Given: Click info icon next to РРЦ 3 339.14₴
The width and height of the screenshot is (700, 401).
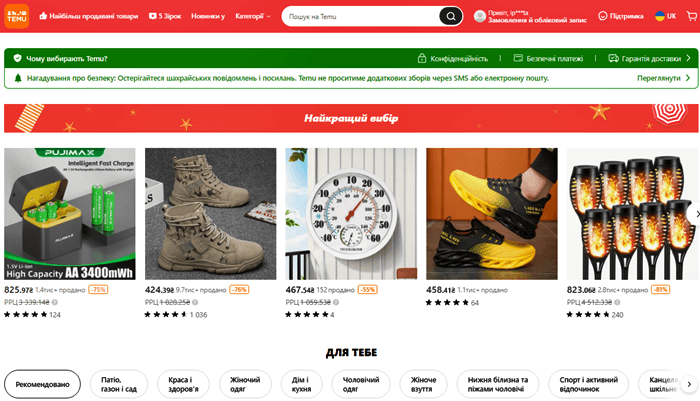Looking at the screenshot, I should (54, 302).
